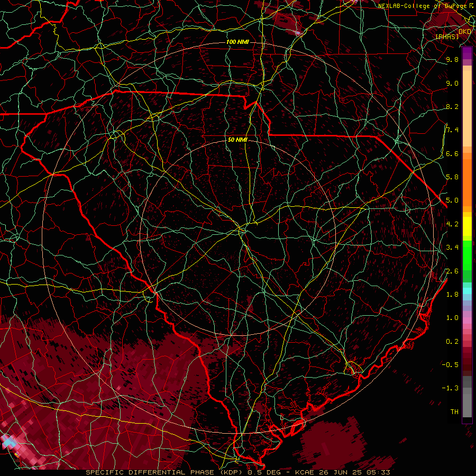This screenshot has height=476, width=476.
Task: Click the 9.0 scale label
Action: pyautogui.click(x=452, y=83)
